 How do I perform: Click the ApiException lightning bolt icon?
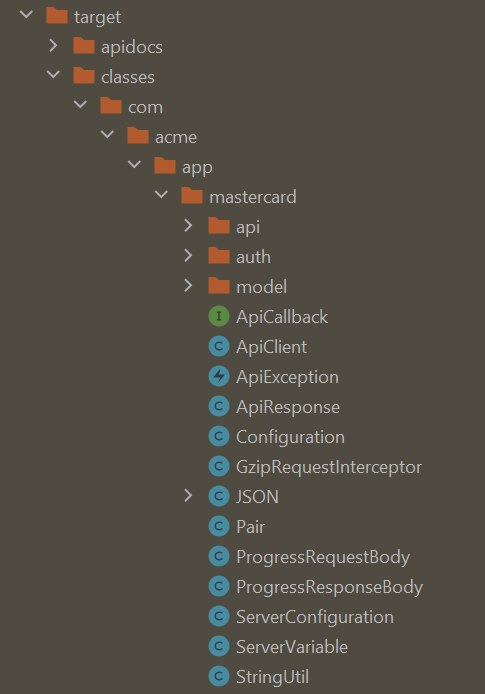tap(219, 377)
